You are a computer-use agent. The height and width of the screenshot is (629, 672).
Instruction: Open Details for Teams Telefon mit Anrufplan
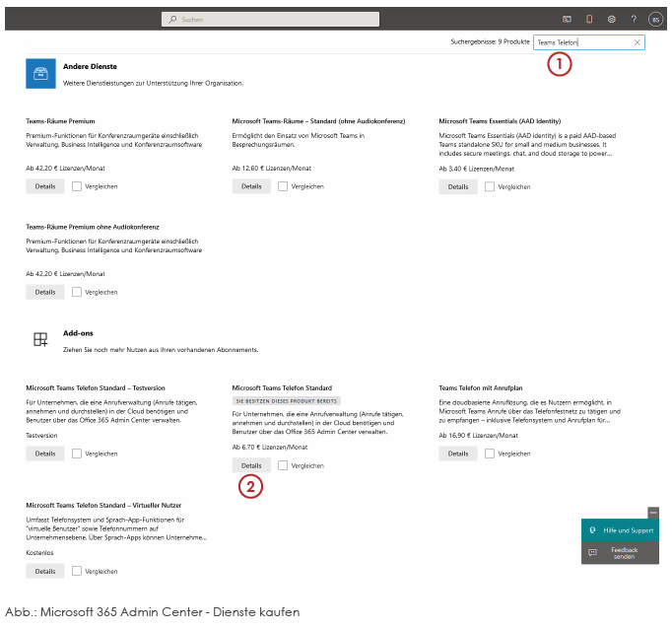pos(458,454)
